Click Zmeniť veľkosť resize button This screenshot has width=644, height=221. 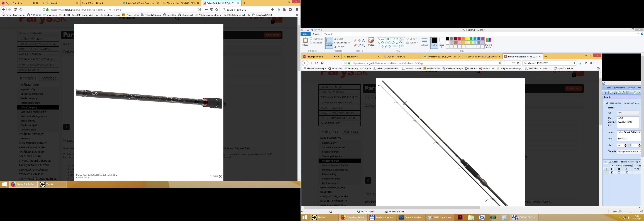click(342, 43)
